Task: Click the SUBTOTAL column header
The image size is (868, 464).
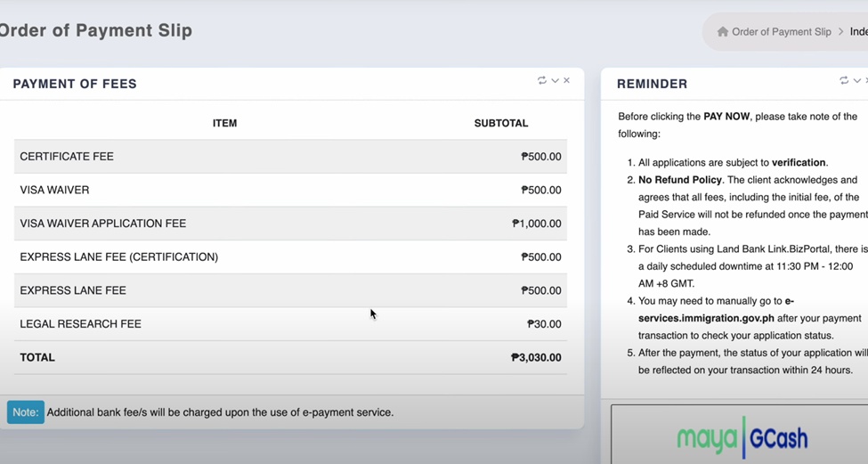Action: click(x=500, y=124)
